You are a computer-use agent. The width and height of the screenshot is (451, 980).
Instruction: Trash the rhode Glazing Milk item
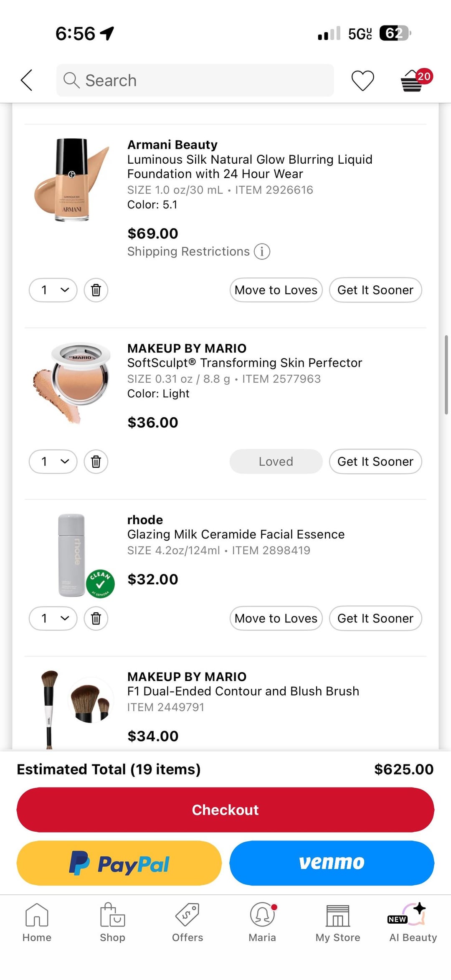96,618
